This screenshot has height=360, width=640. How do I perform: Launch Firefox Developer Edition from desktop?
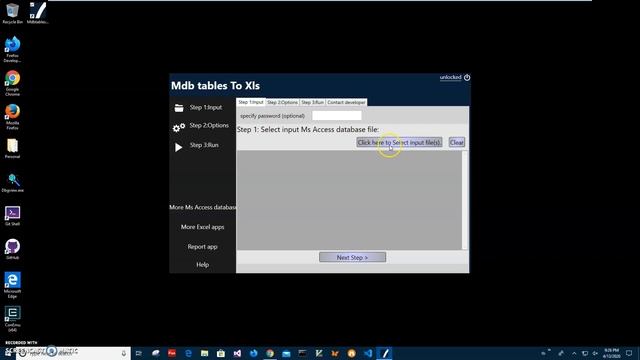(12, 49)
